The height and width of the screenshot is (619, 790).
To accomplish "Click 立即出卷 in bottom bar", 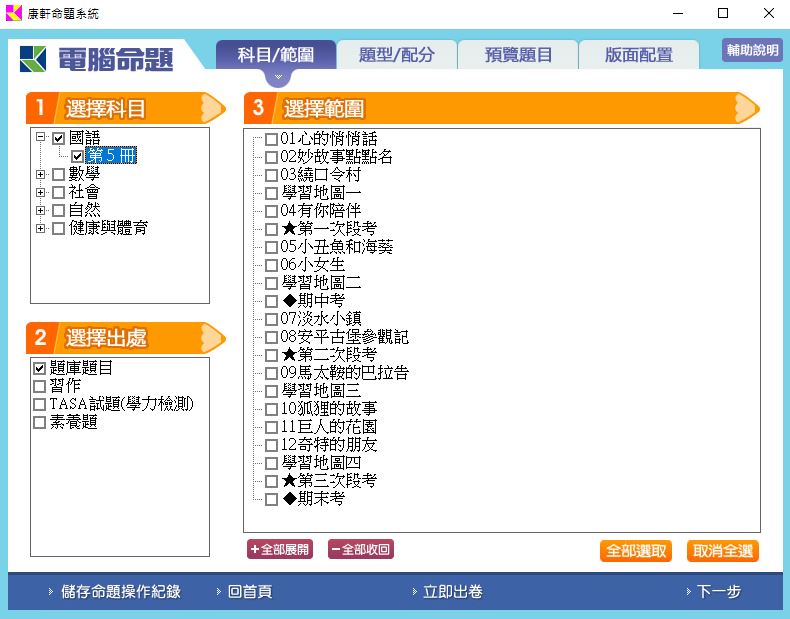I will click(452, 591).
